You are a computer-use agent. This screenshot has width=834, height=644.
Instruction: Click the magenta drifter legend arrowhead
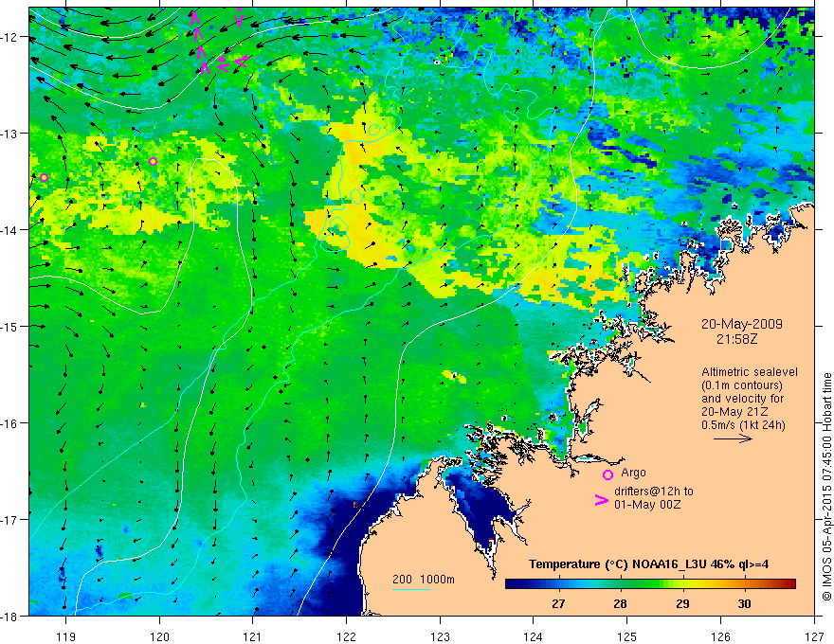(x=601, y=500)
